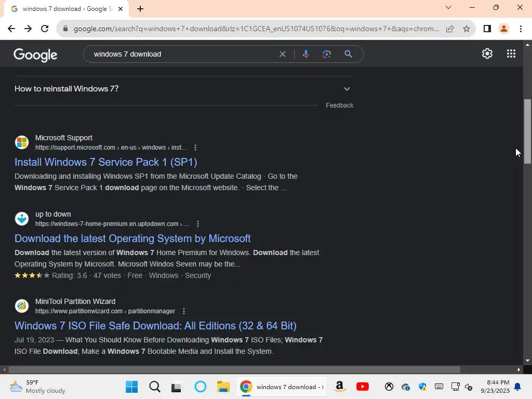Click the partitionwizard.com URL text
The width and height of the screenshot is (532, 399).
click(x=105, y=311)
